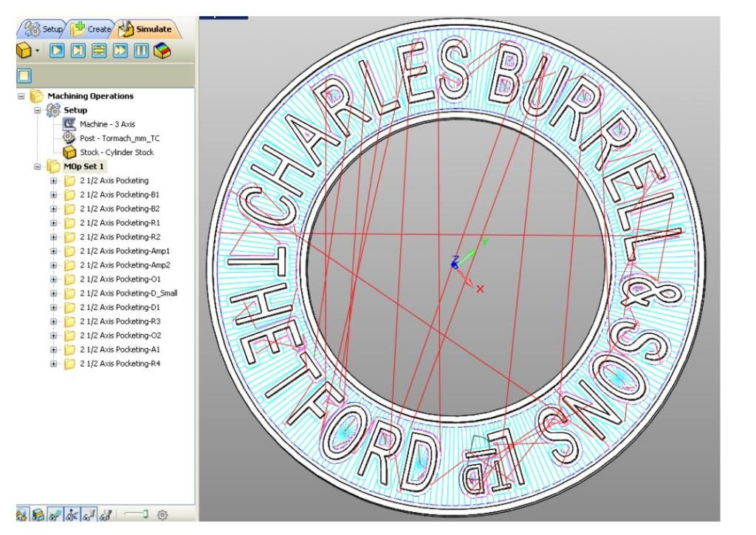
Task: Select 2 1/2 Axis Pocketing-Amp2 operation
Action: [x=125, y=265]
